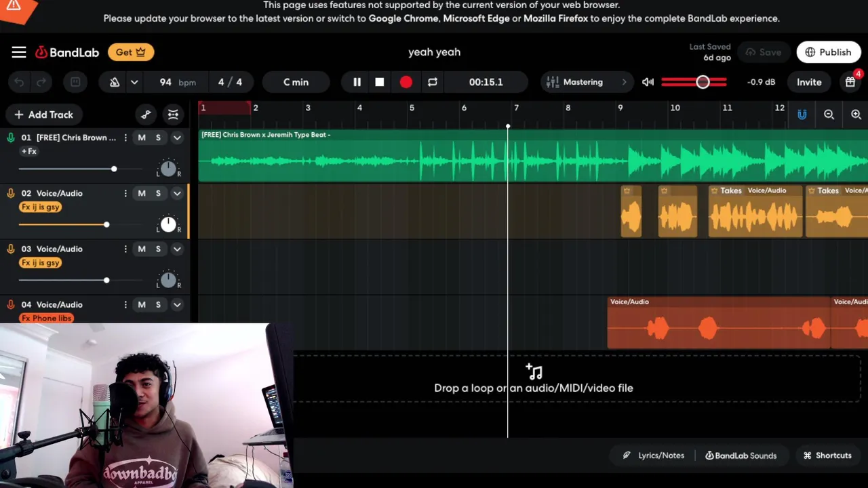The height and width of the screenshot is (488, 868).
Task: Toggle loop cycle mode
Action: 433,82
